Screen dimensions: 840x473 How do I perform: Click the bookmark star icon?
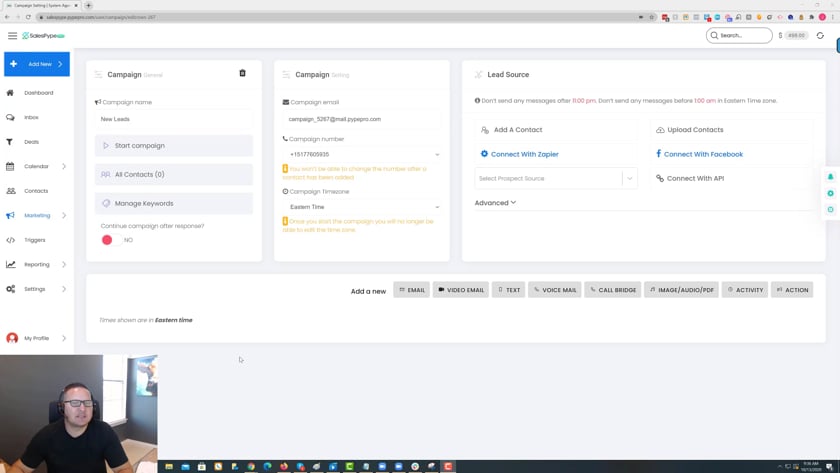click(651, 17)
